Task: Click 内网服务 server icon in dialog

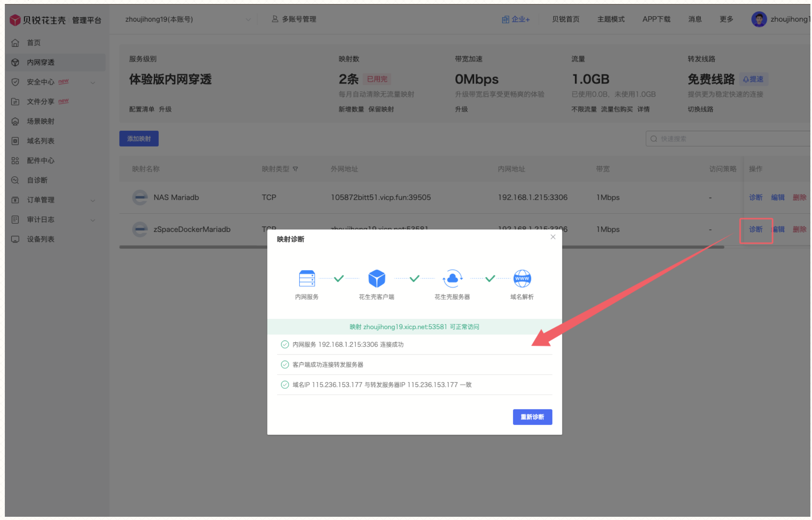Action: point(307,279)
